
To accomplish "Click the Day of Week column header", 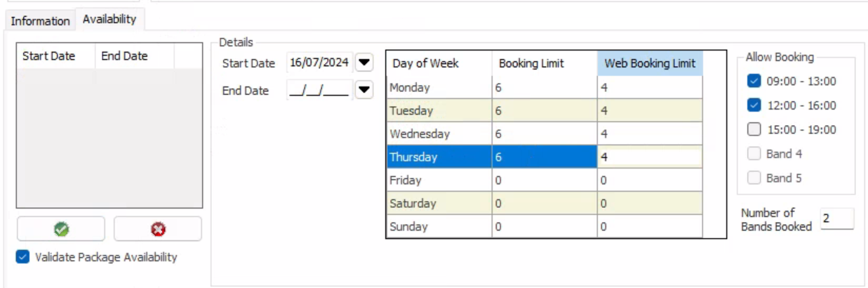I will coord(439,63).
